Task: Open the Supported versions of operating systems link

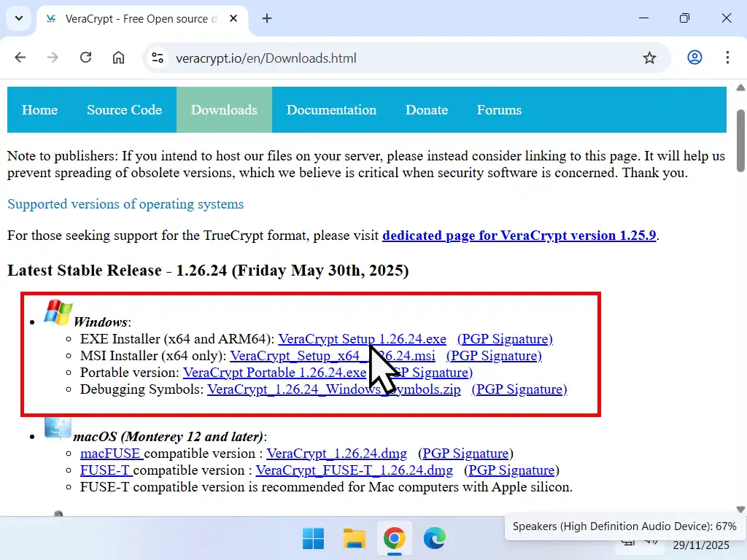Action: tap(125, 204)
